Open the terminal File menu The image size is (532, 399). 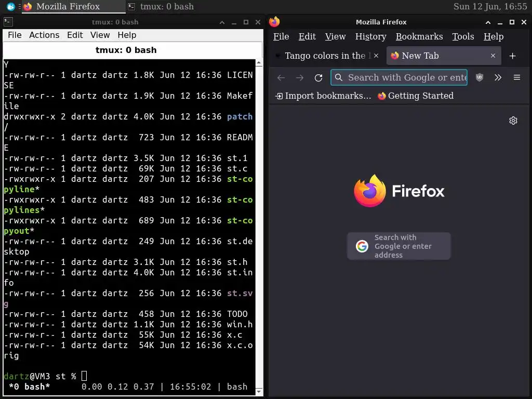coord(15,35)
